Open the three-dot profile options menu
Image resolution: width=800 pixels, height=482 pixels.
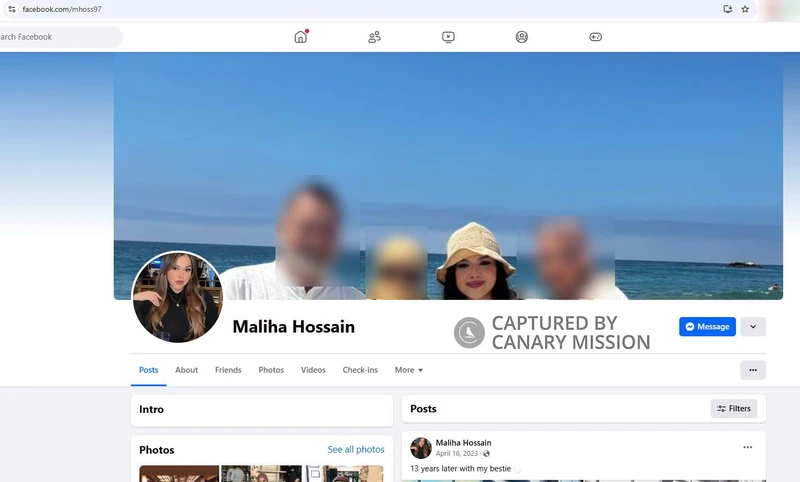[753, 370]
